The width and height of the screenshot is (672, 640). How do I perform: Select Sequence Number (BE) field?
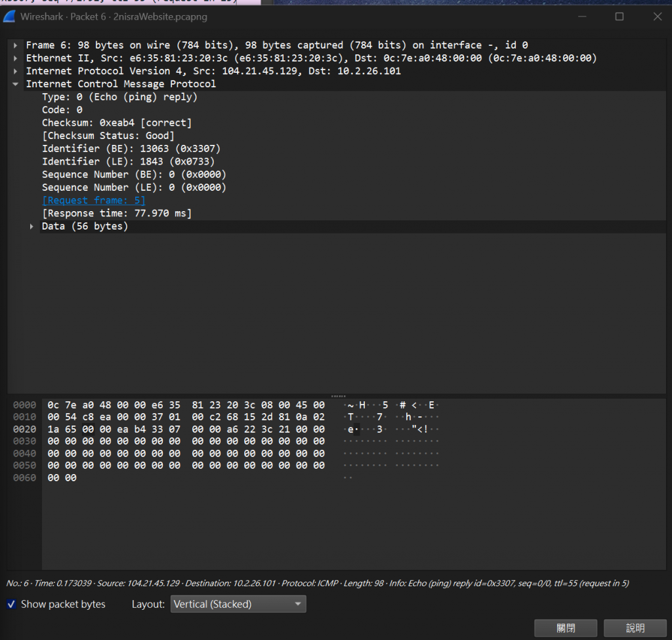tap(134, 174)
